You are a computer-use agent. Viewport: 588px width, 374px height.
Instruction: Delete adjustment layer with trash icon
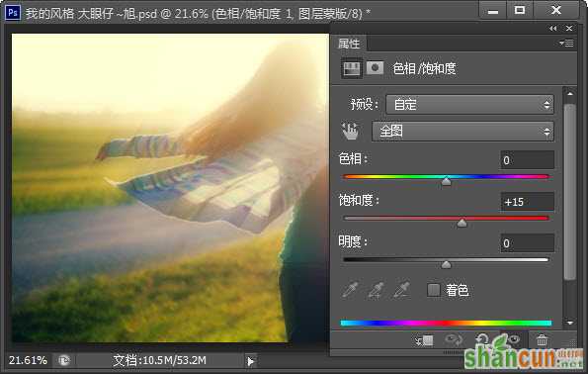(x=542, y=340)
